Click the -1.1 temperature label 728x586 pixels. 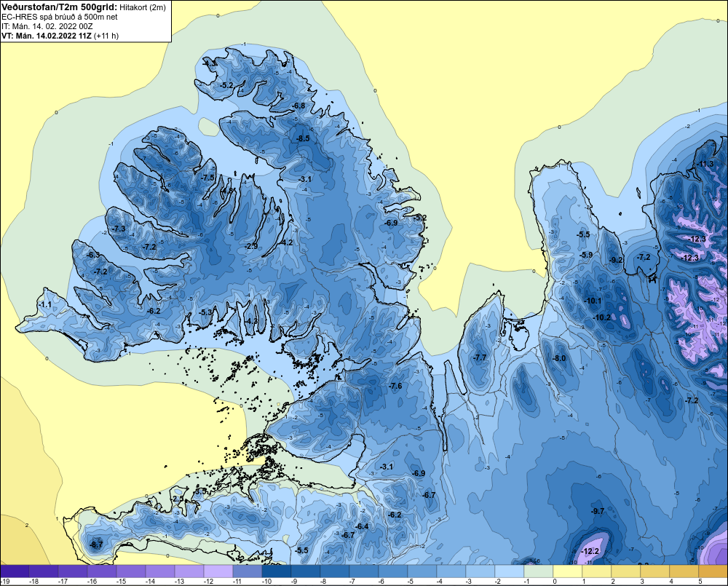[x=45, y=304]
